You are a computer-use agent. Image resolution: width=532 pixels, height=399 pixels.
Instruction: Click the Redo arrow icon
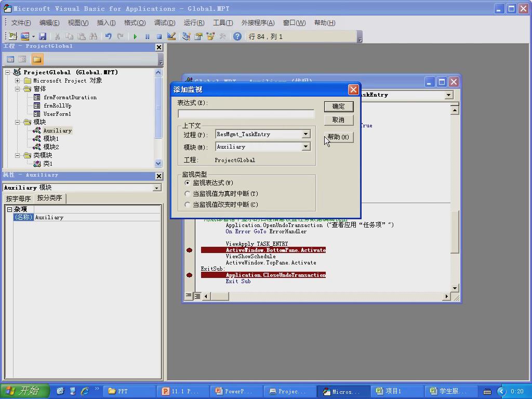[120, 36]
